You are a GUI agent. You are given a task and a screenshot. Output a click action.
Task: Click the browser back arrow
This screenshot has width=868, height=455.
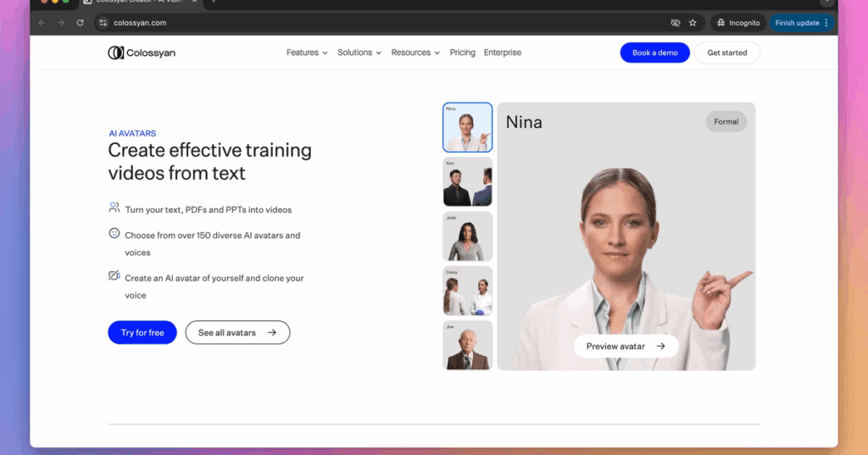pos(42,23)
